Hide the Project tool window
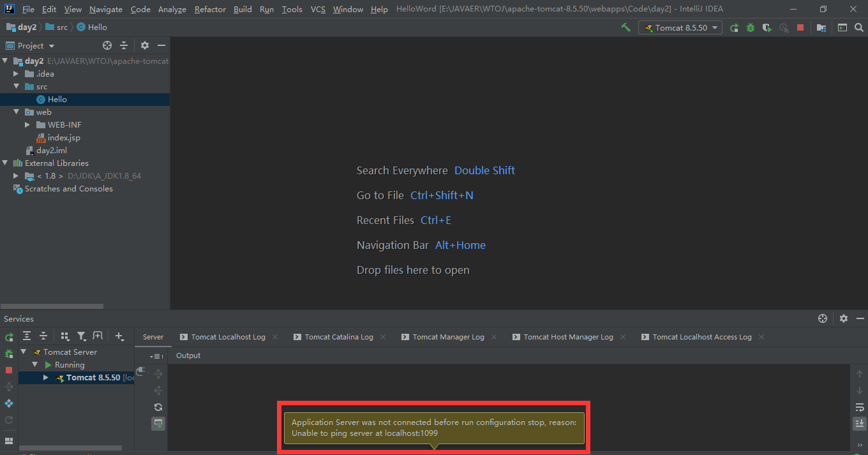The height and width of the screenshot is (455, 868). coord(161,46)
